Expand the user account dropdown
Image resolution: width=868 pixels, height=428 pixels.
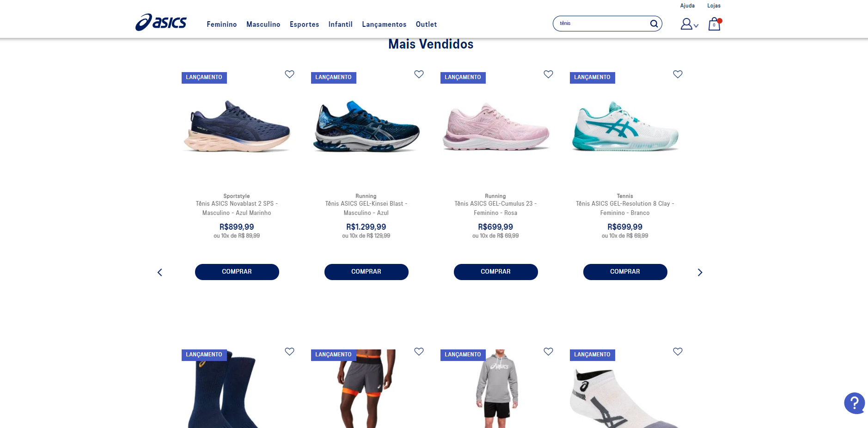coord(689,24)
